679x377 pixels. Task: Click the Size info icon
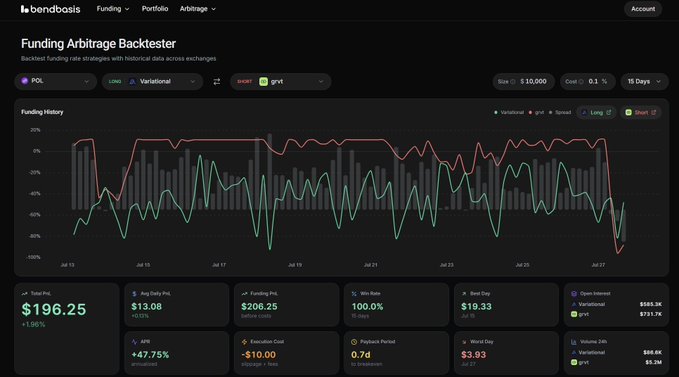tap(513, 81)
